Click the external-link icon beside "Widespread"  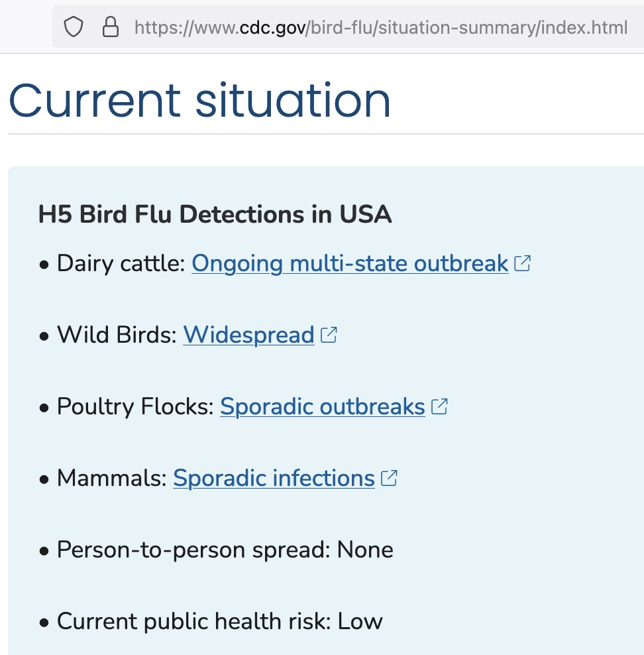pos(329,335)
